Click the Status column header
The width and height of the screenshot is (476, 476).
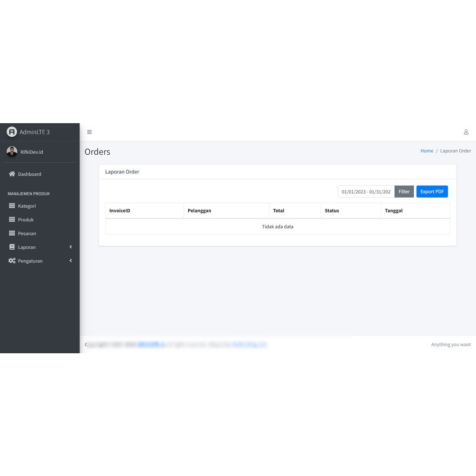[x=350, y=211]
